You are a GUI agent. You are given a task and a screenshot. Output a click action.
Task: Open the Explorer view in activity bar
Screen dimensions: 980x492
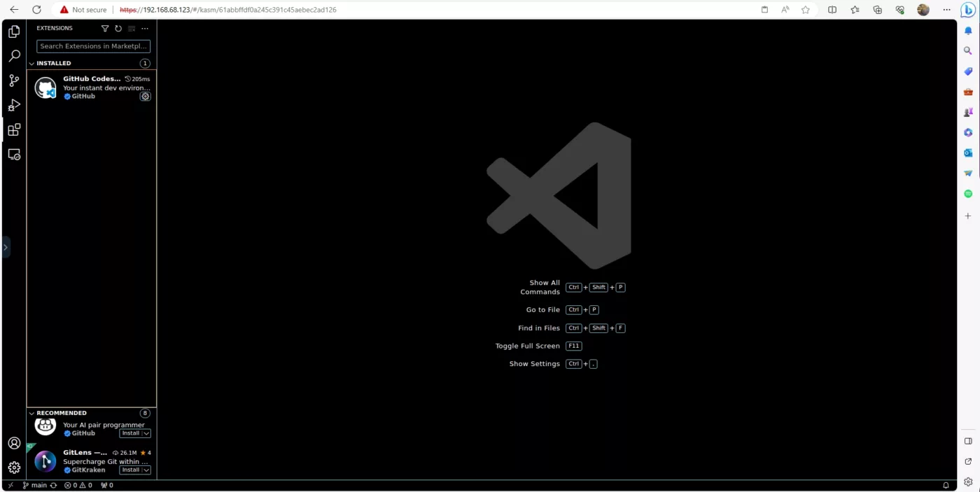click(x=14, y=31)
